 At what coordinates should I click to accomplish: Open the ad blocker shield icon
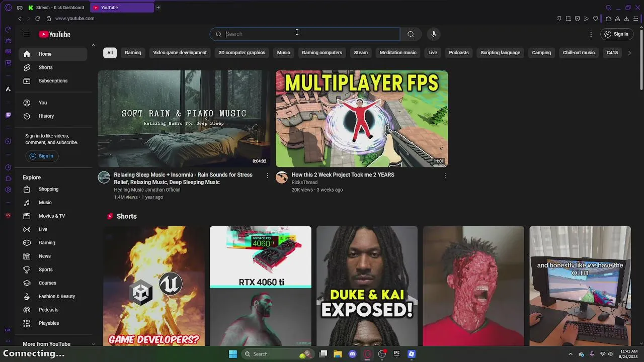(x=577, y=19)
